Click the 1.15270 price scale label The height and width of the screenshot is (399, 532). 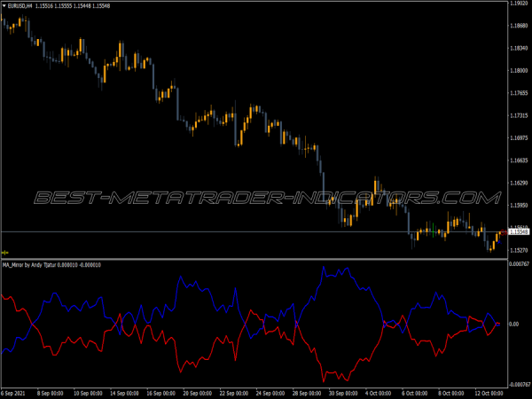click(519, 250)
